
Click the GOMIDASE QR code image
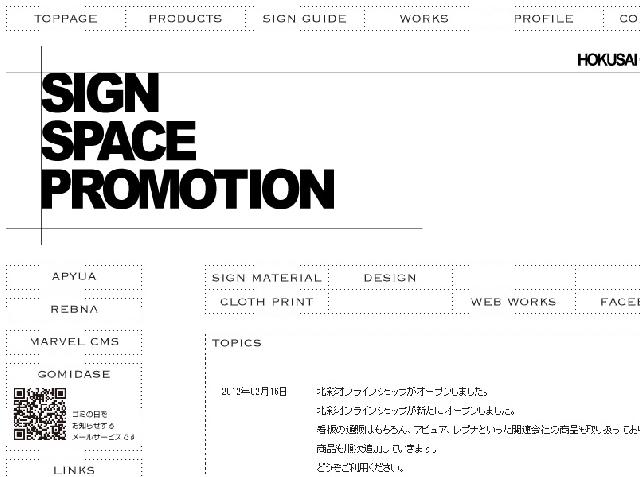(40, 415)
